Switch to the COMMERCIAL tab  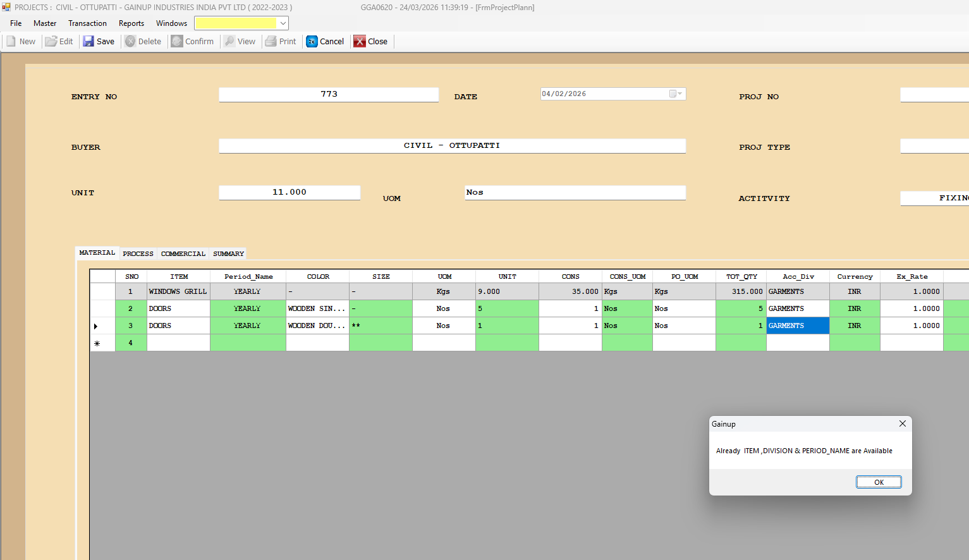click(183, 254)
